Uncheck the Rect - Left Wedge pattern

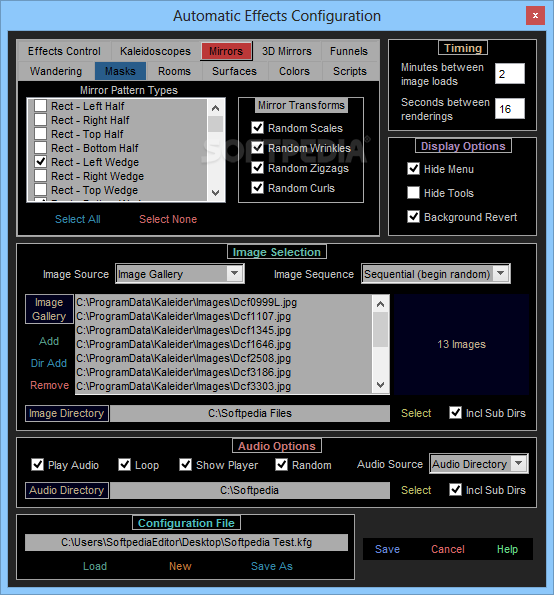coord(41,162)
